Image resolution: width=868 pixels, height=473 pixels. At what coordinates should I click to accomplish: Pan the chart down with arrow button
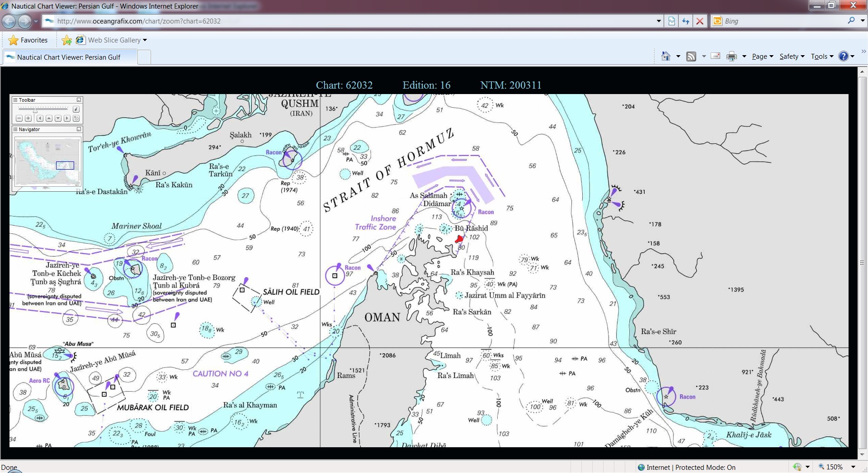[58, 118]
